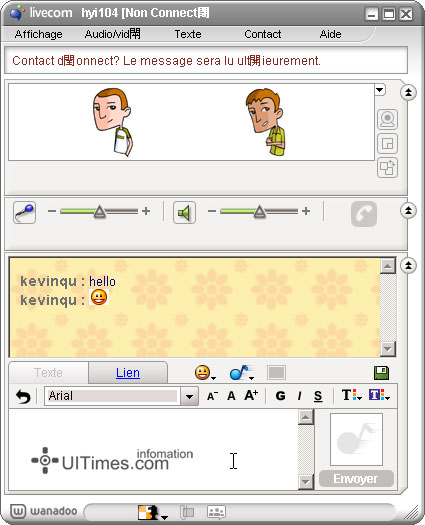Screen dimensions: 425x525
Task: Click the microphone icon
Action: (x=24, y=213)
